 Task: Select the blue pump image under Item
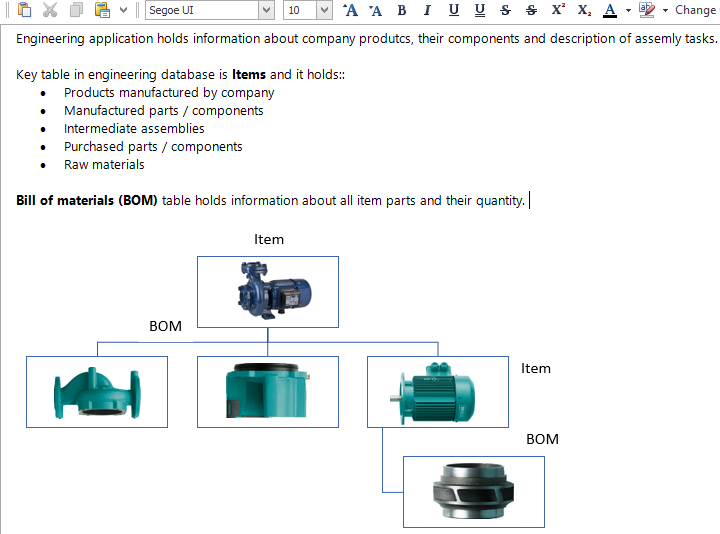pyautogui.click(x=268, y=292)
